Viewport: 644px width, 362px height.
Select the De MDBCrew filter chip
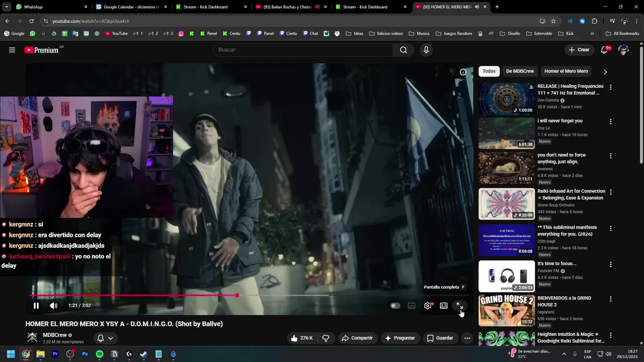520,71
